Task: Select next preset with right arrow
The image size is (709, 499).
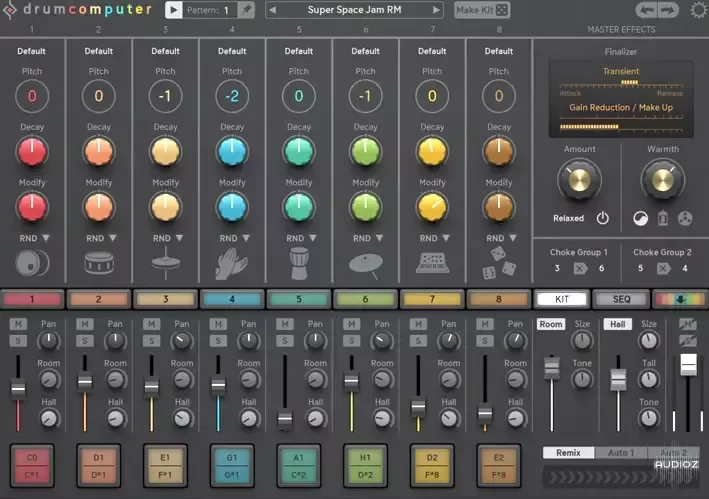Action: point(436,10)
